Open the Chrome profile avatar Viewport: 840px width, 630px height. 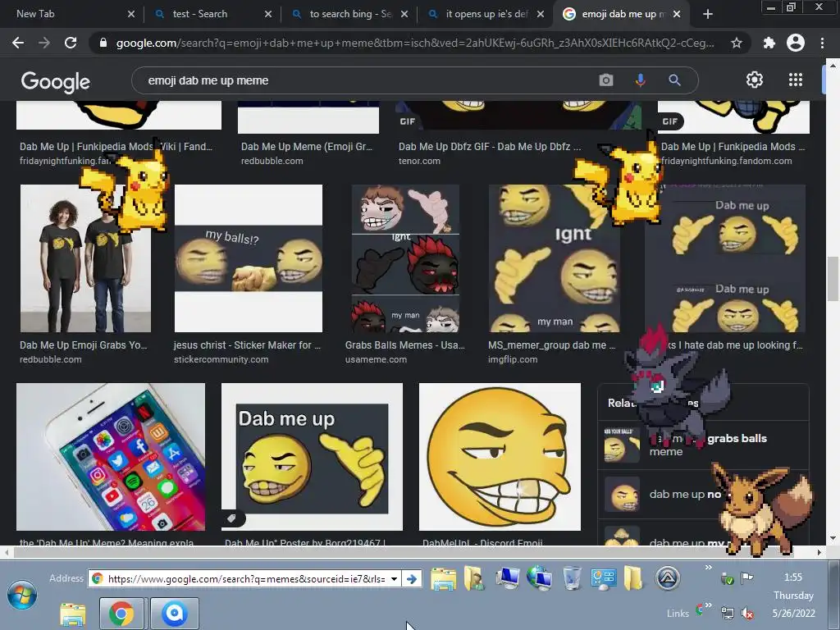[x=796, y=43]
